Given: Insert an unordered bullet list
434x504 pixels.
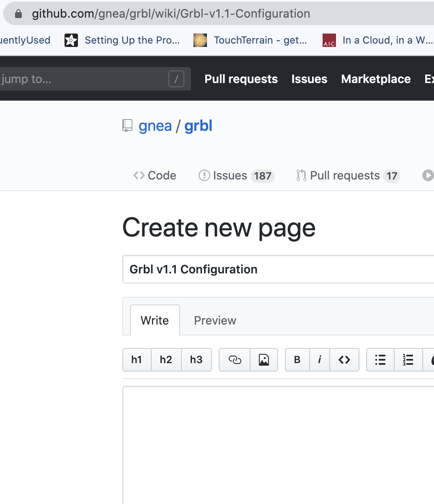Looking at the screenshot, I should click(x=380, y=360).
